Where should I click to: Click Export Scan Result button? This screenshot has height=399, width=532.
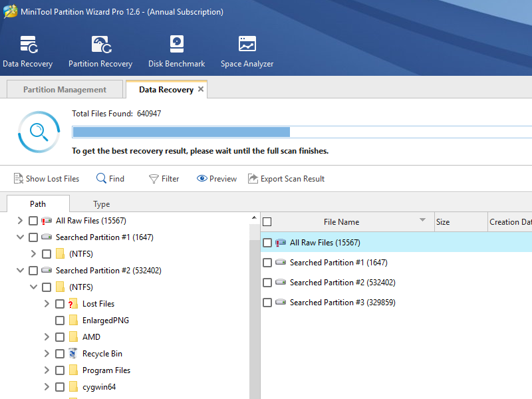tap(286, 179)
